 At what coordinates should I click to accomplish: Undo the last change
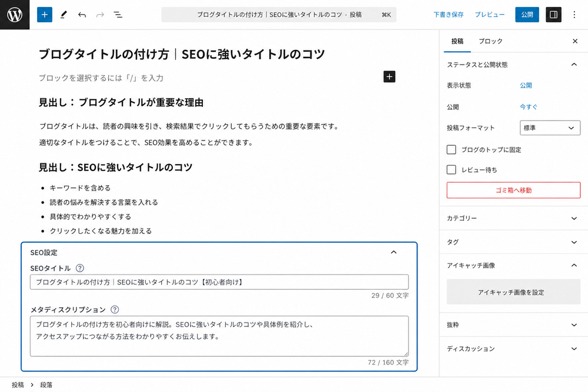[x=82, y=15]
